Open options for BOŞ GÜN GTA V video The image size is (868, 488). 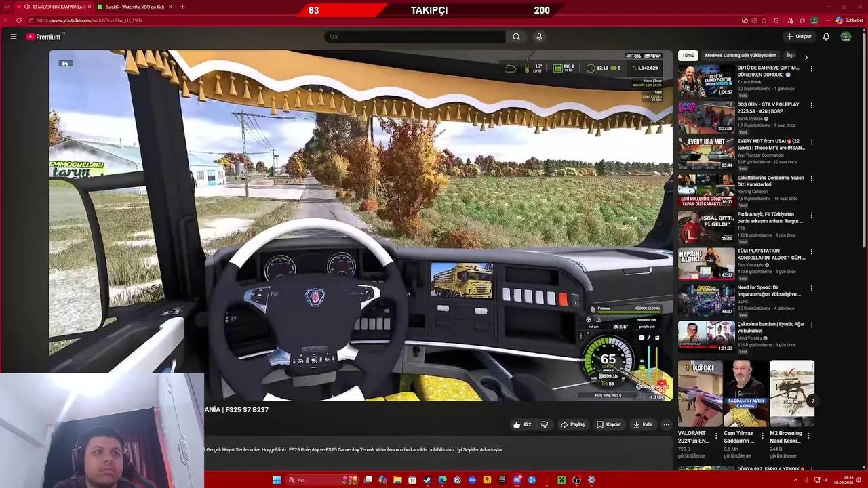pyautogui.click(x=811, y=105)
